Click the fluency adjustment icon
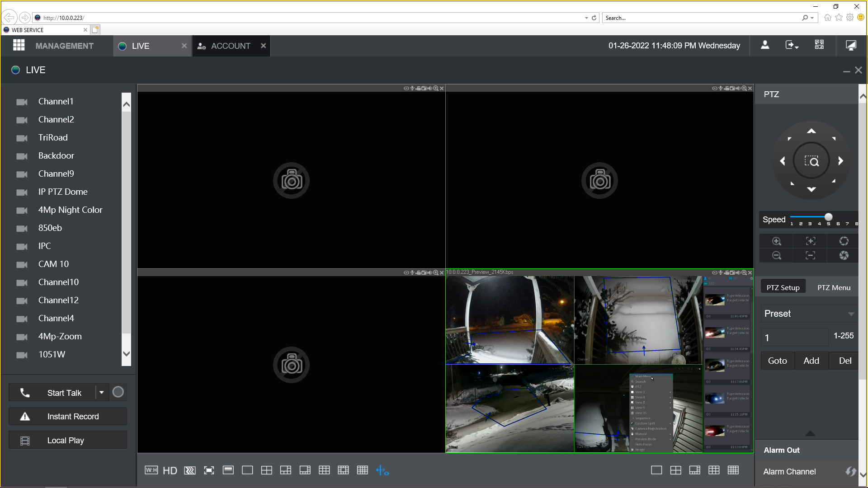868x488 pixels. pos(190,471)
